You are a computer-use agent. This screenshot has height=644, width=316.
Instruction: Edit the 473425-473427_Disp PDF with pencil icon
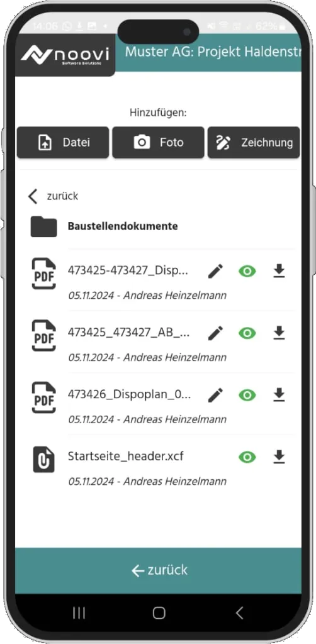click(x=215, y=272)
